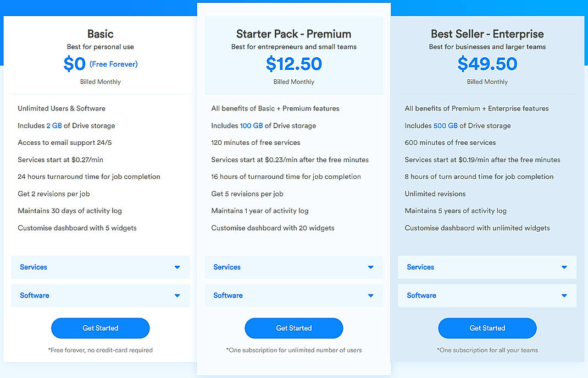Click the $0 price in the Basic plan

[x=75, y=64]
